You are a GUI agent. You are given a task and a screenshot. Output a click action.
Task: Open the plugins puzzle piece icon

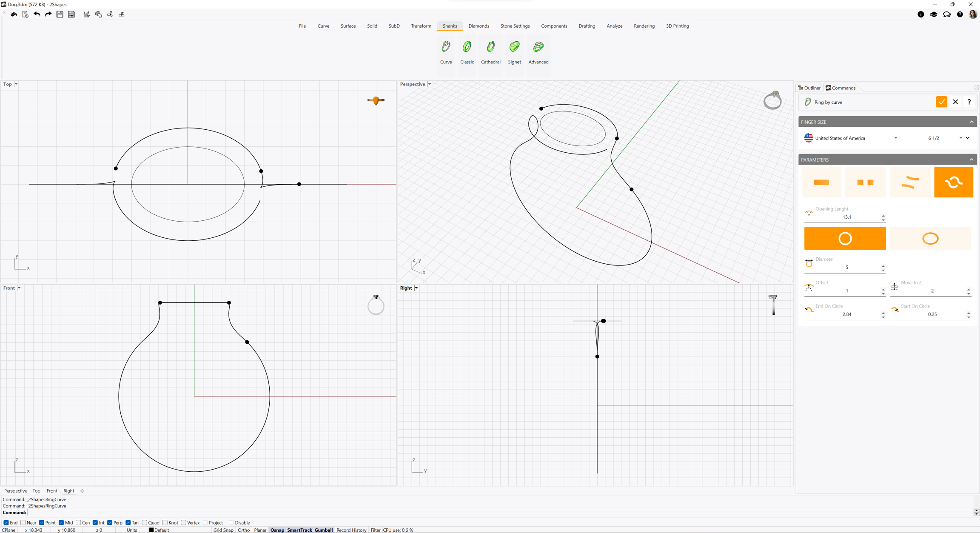98,14
